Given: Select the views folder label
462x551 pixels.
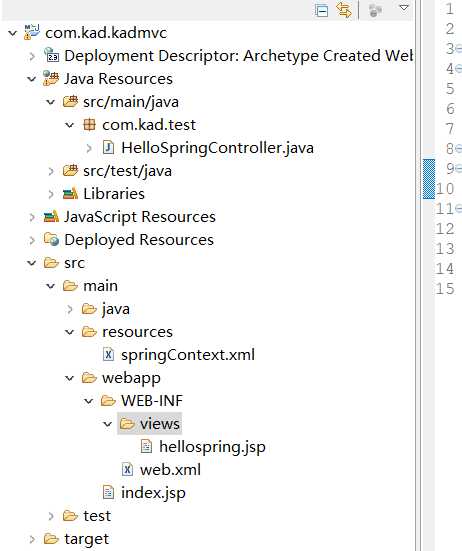Looking at the screenshot, I should coord(160,424).
